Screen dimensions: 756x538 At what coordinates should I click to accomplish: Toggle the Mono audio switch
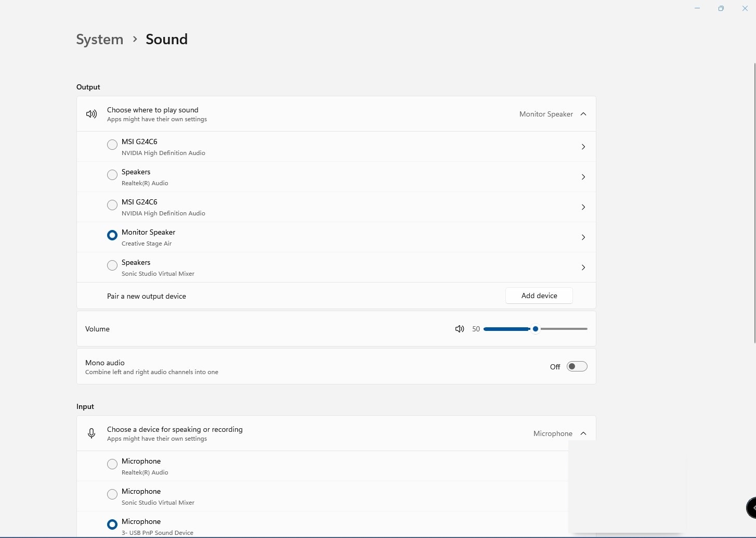point(577,366)
